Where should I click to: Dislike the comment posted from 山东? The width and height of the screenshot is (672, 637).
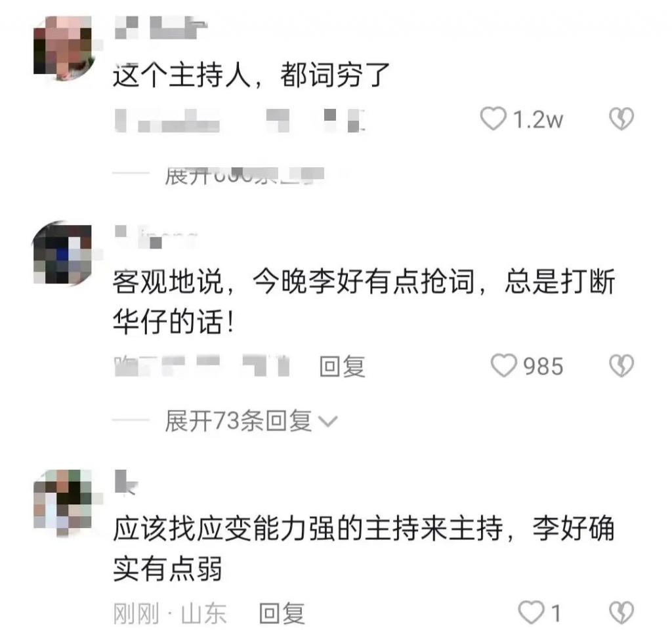(621, 612)
